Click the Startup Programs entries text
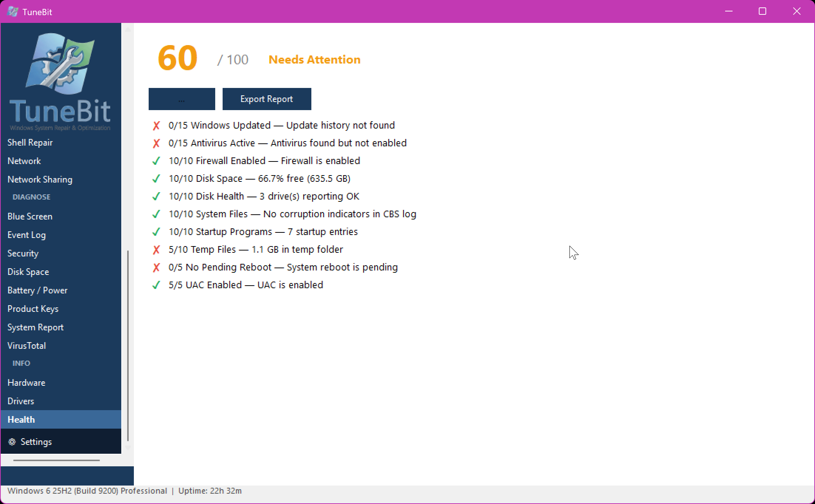This screenshot has width=815, height=504. (x=263, y=232)
